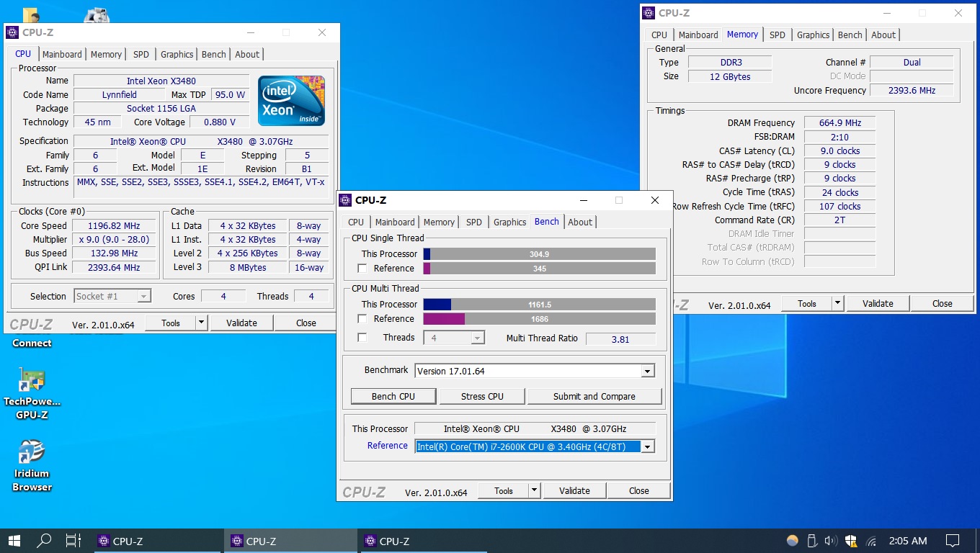Click the network tray icon
980x553 pixels.
[x=870, y=541]
